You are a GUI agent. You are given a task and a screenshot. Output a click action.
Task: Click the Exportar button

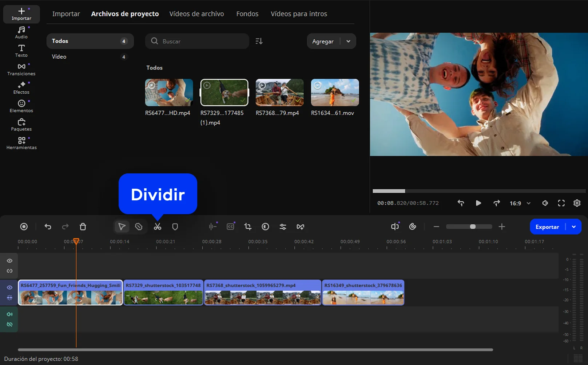[x=547, y=226]
